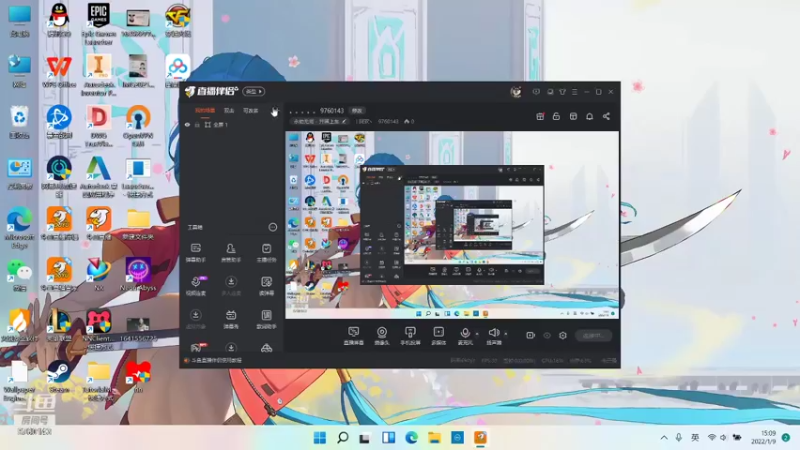Expand the microphone options arrow

477,334
